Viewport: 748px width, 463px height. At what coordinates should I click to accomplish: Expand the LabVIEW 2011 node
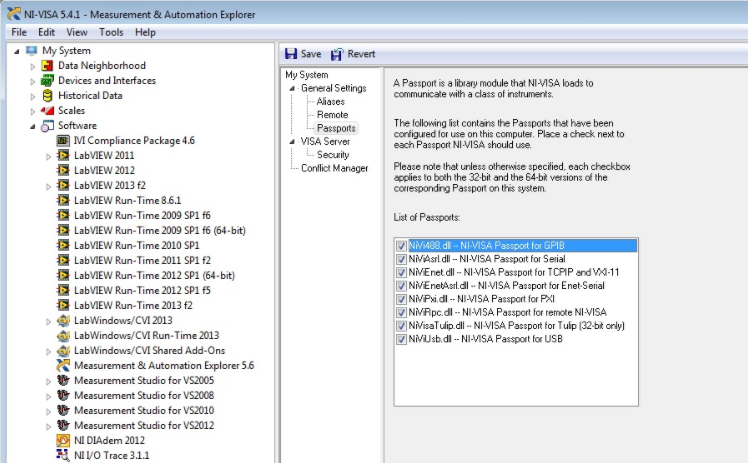[48, 156]
